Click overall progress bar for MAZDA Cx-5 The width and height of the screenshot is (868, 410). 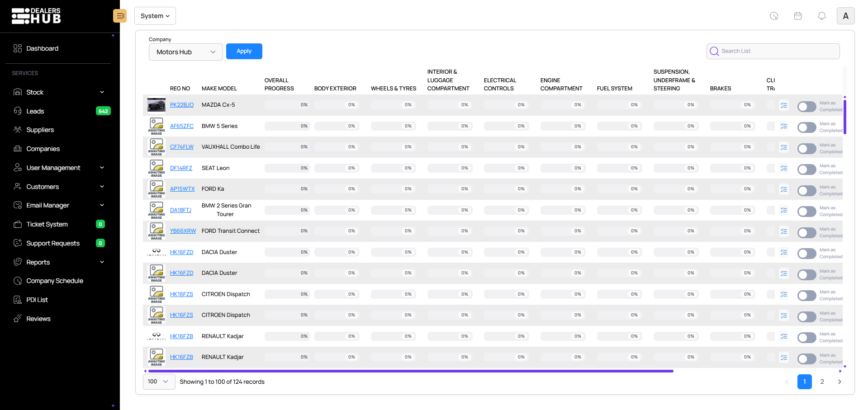pyautogui.click(x=287, y=105)
